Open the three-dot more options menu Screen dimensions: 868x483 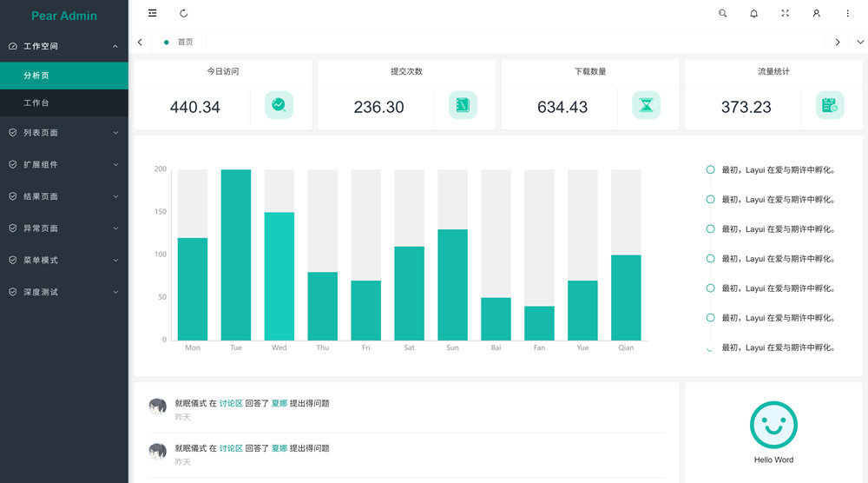[x=847, y=14]
